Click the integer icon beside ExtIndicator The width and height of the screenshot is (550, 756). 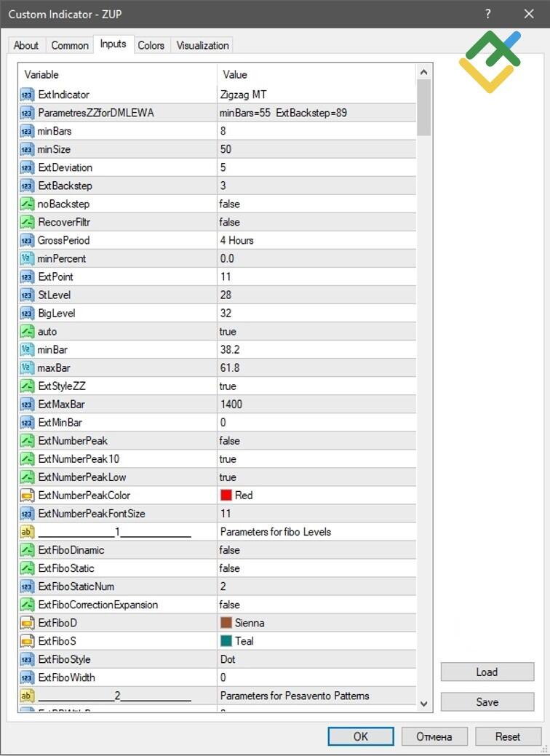pyautogui.click(x=27, y=95)
